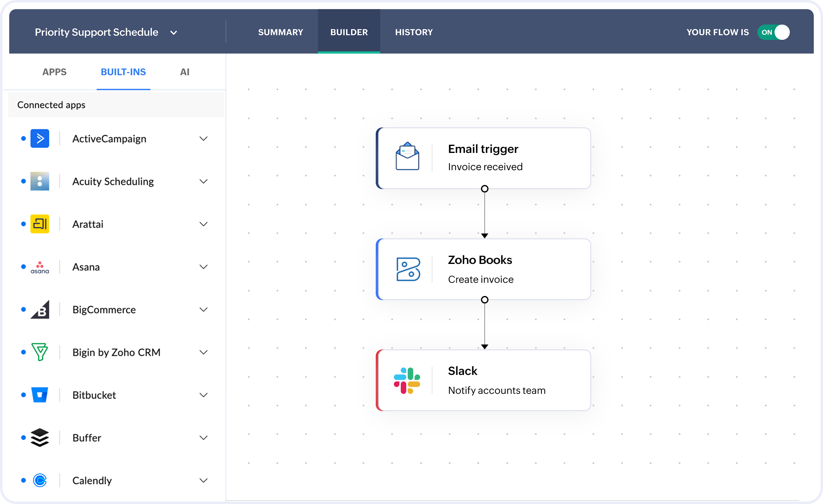Select the Builder tab
The width and height of the screenshot is (823, 504).
coord(349,32)
